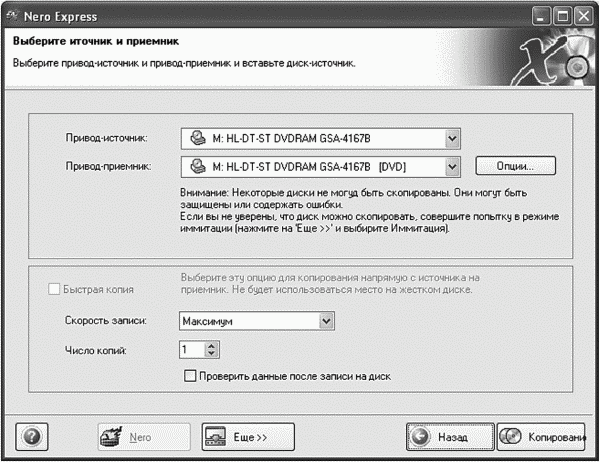Open the Опции... settings button

point(515,166)
